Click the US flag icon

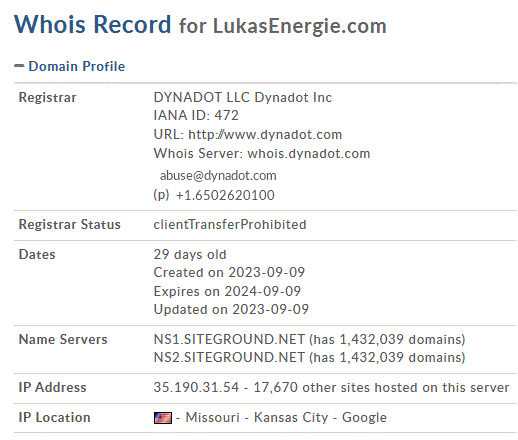163,418
